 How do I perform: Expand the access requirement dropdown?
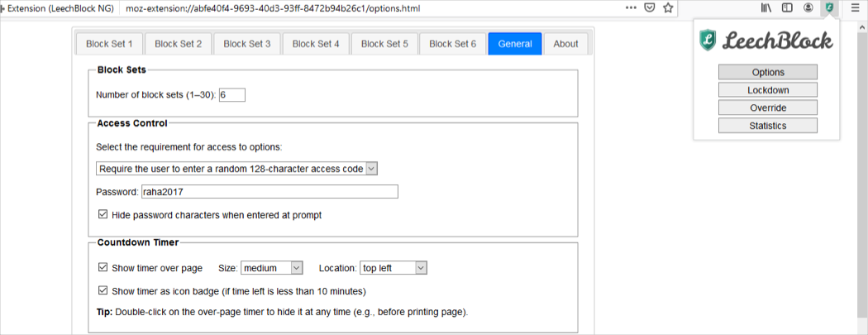(x=236, y=169)
